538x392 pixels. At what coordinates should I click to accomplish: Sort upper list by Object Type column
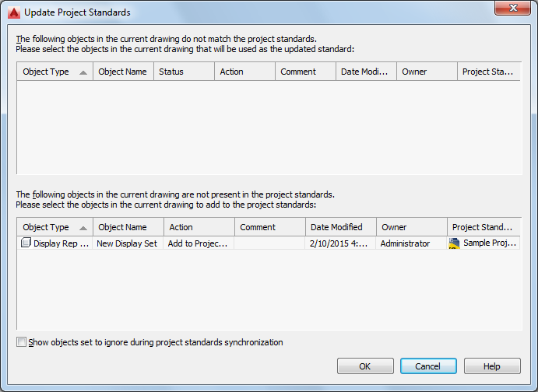pyautogui.click(x=55, y=72)
